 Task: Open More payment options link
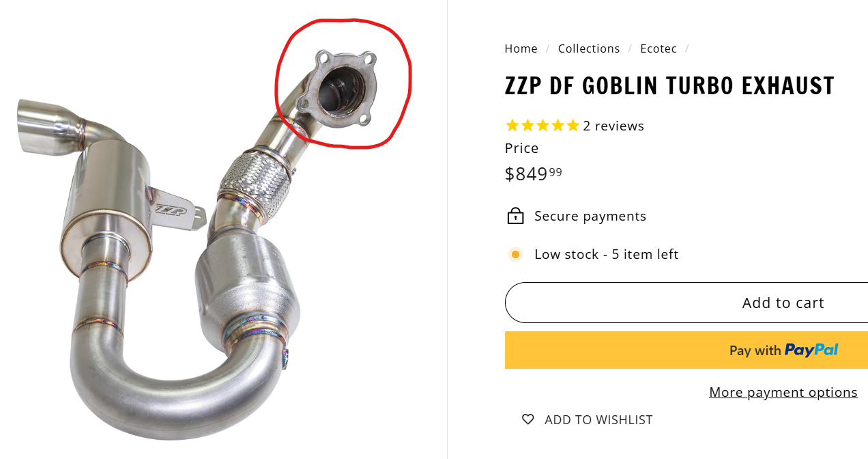783,392
